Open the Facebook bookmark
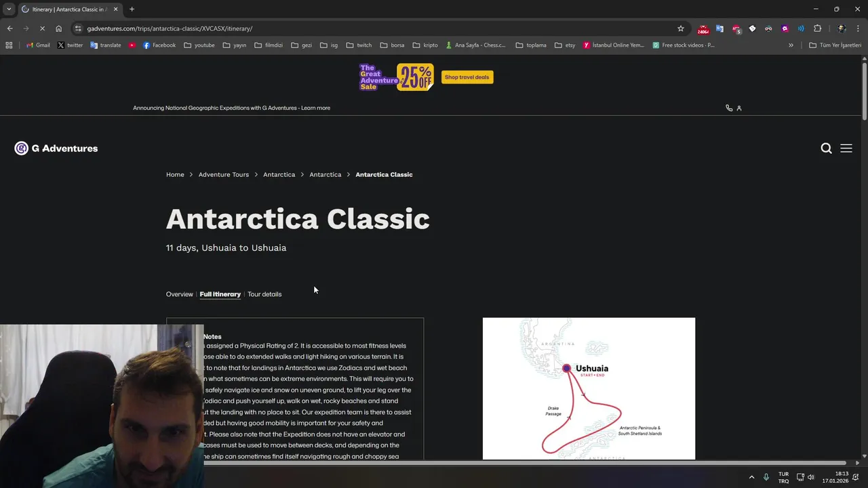Viewport: 868px width, 488px height. point(159,45)
